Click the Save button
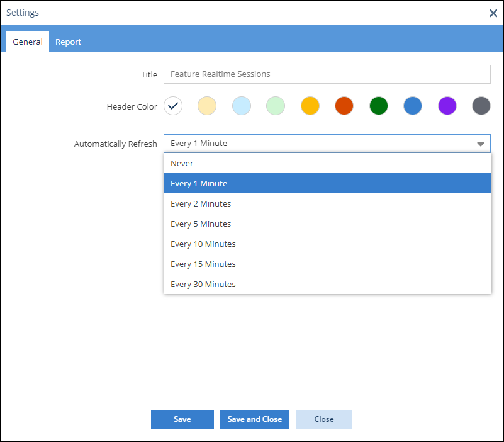Viewport: 504px width, 442px height. [182, 419]
